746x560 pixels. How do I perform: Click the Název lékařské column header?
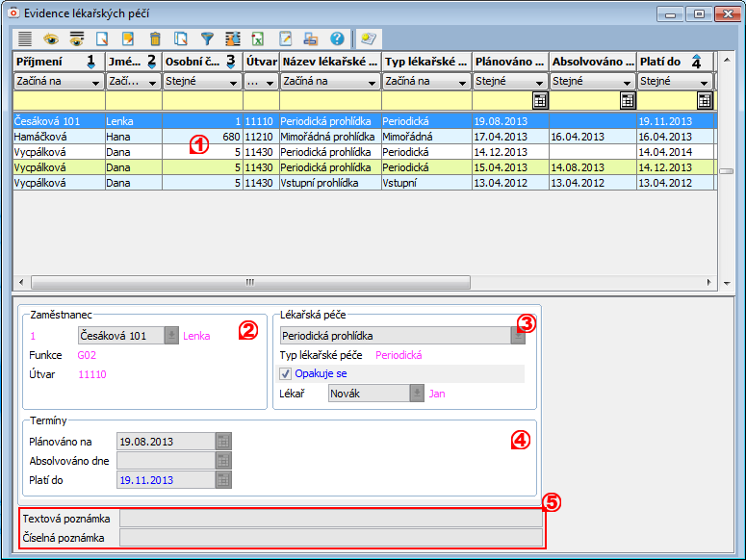point(329,62)
